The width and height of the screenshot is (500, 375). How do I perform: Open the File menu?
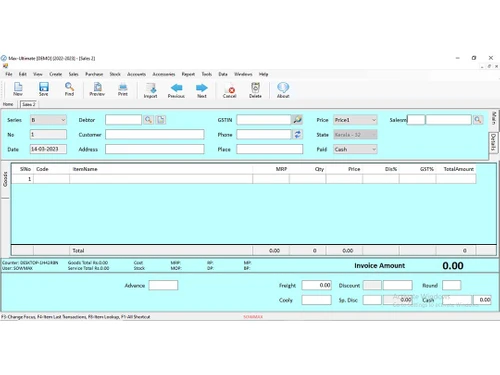(9, 74)
